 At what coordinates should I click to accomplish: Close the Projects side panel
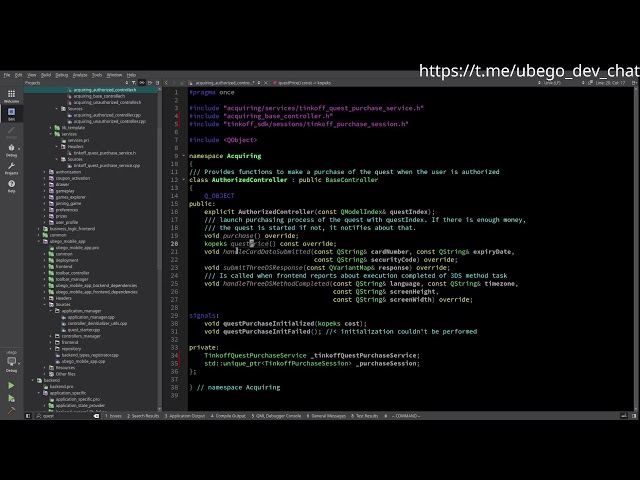click(x=158, y=82)
